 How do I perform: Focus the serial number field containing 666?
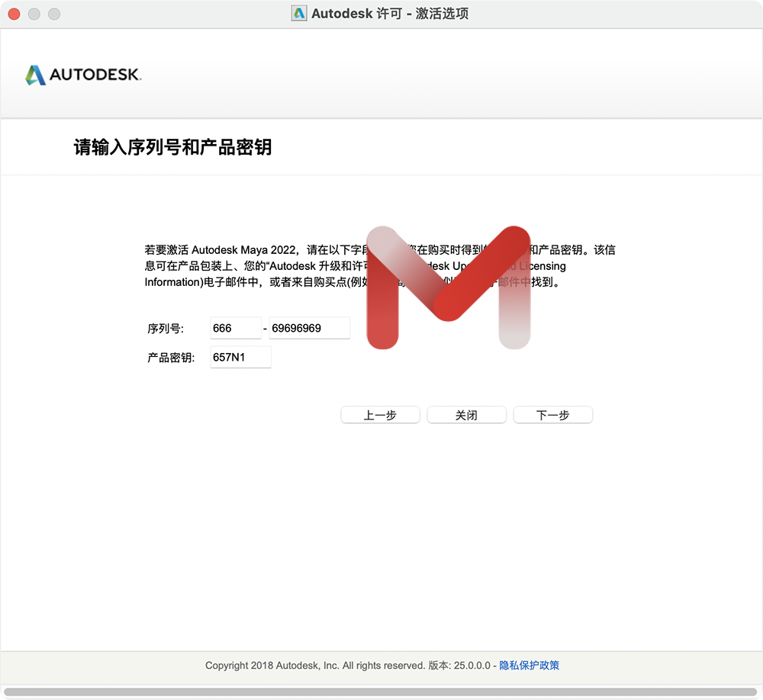click(x=236, y=328)
